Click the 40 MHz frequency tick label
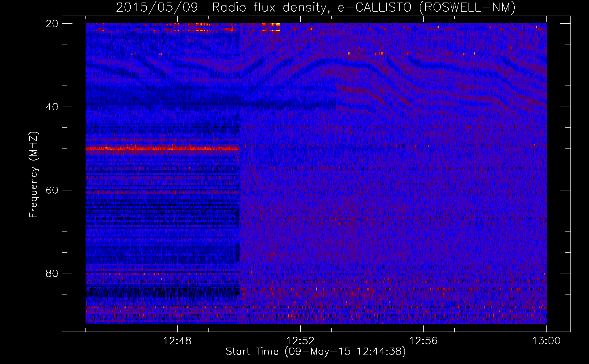The height and width of the screenshot is (364, 589). coord(52,107)
